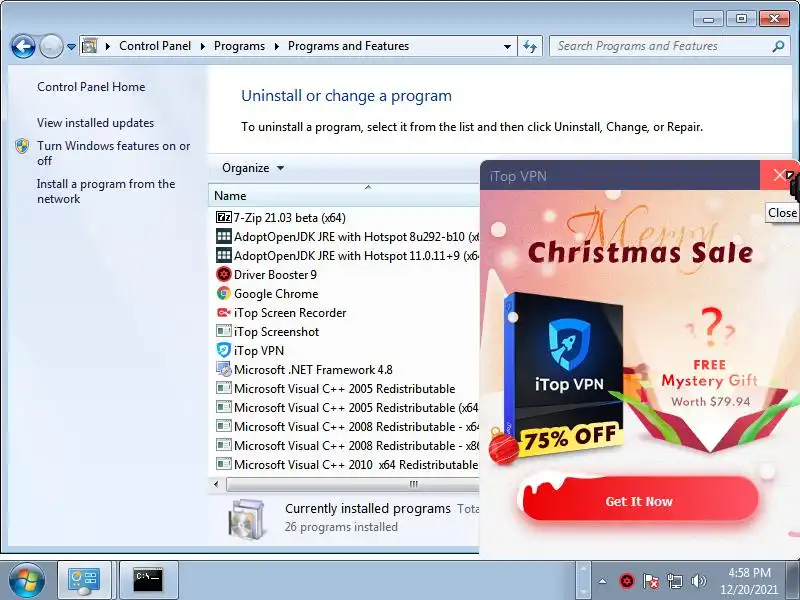
Task: Open Turn Windows features on or off
Action: tap(113, 153)
